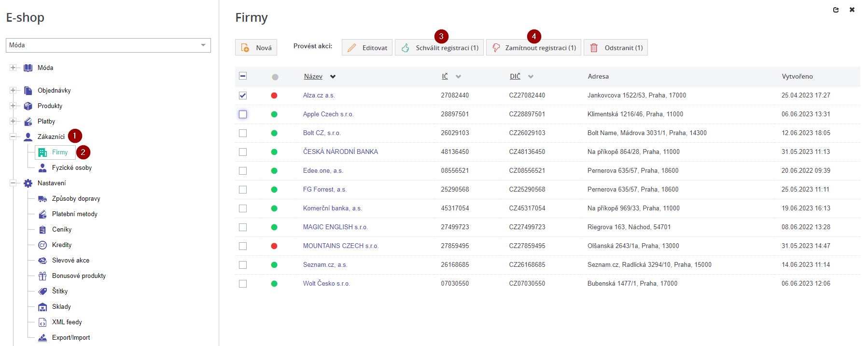This screenshot has width=868, height=346.
Task: Open Fyzické osoby in the sidebar tree
Action: [71, 168]
